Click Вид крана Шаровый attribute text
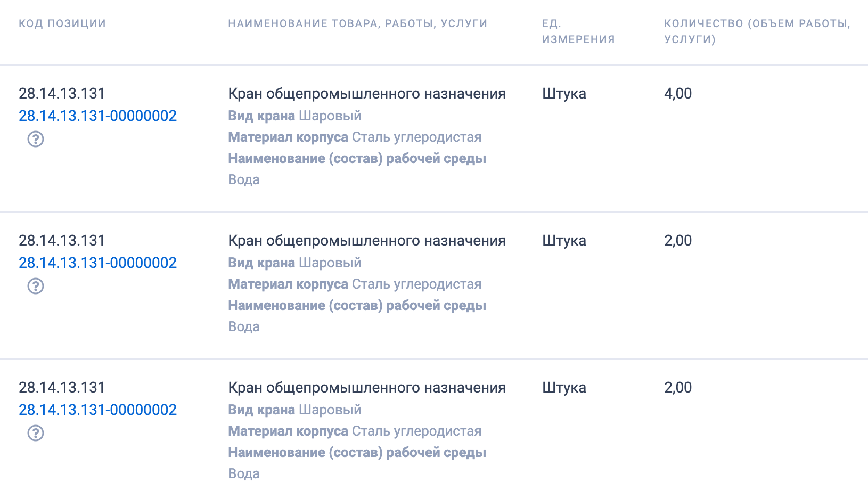868x490 pixels. click(294, 115)
